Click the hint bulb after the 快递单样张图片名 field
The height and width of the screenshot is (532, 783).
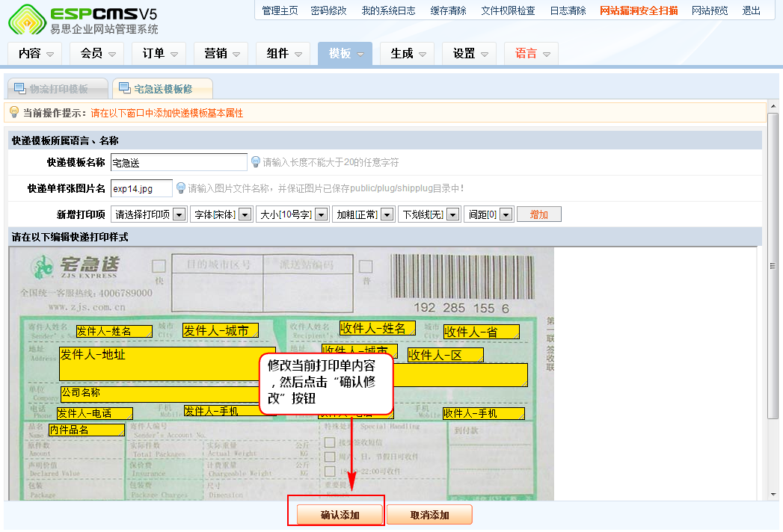[x=181, y=188]
